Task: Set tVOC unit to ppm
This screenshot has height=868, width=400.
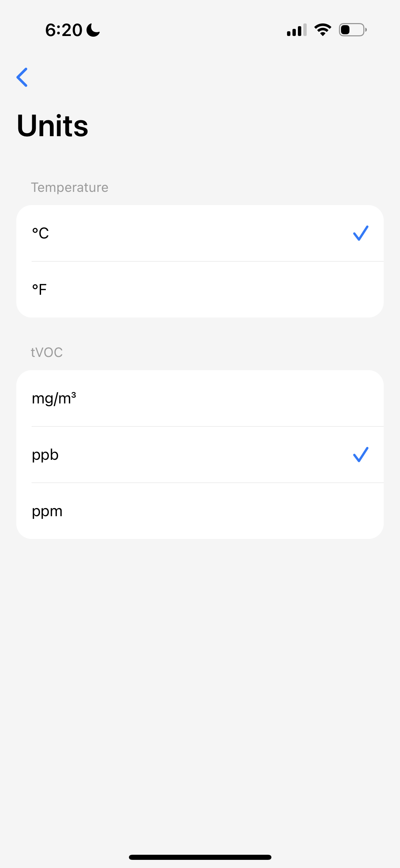Action: 200,511
